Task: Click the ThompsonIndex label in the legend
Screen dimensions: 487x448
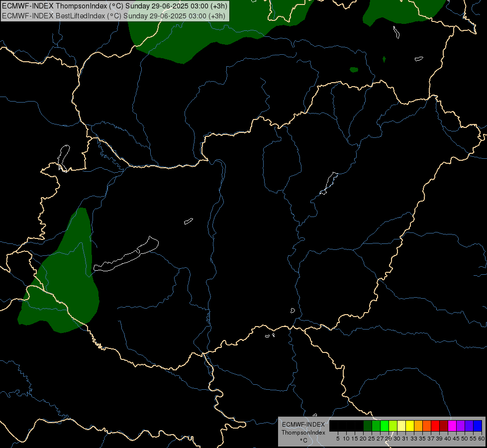Action: pyautogui.click(x=303, y=433)
